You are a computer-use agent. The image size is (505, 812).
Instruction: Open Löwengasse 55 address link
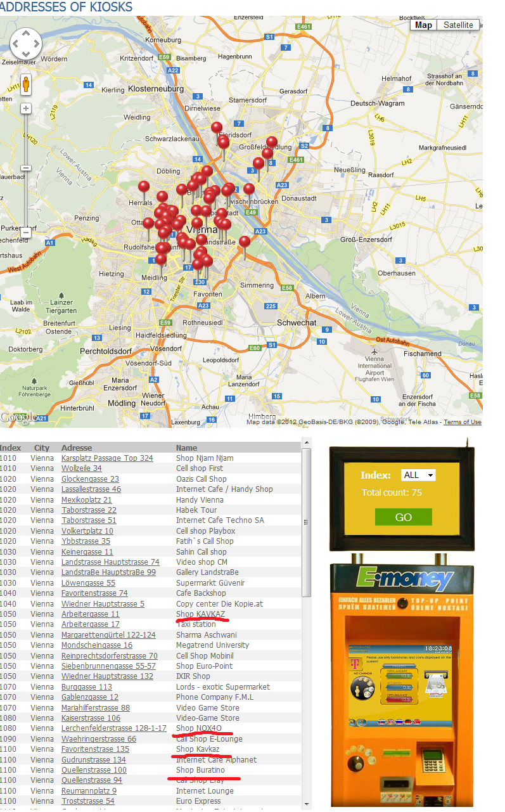coord(88,583)
